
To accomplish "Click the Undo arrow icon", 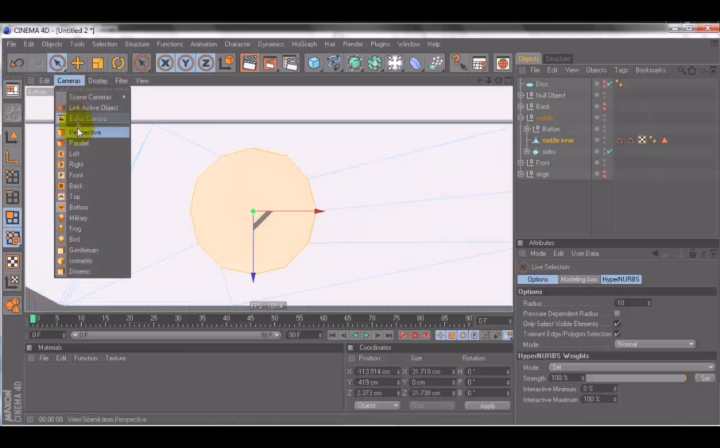I will [x=17, y=63].
